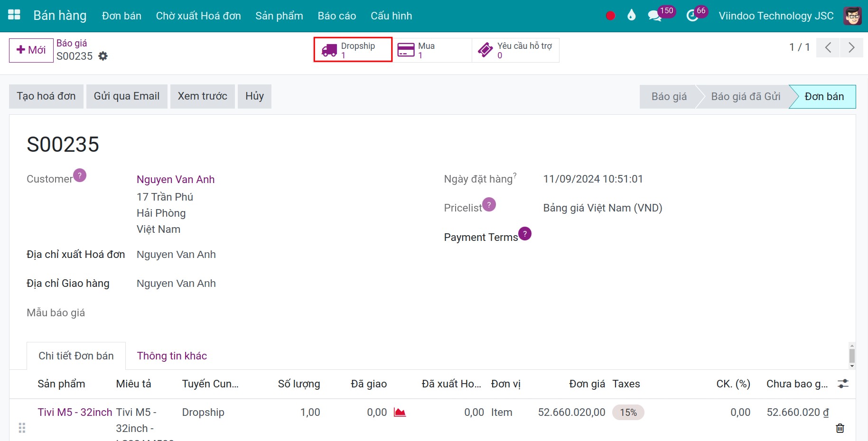Select Báo giá đã Gửi status stage
The image size is (868, 441).
[746, 97]
